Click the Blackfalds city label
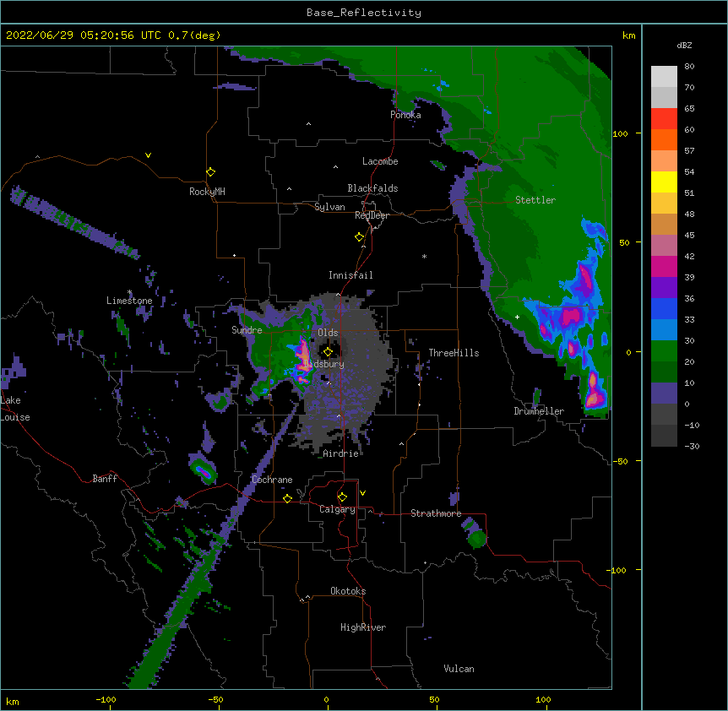The width and height of the screenshot is (728, 711). click(372, 188)
